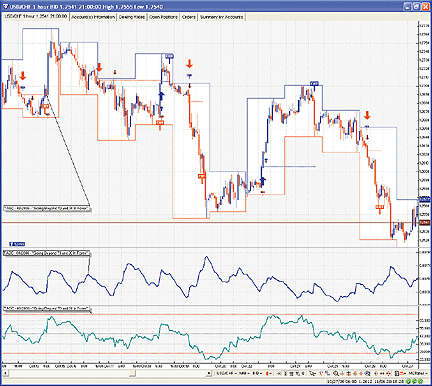This screenshot has height=386, width=432.
Task: Select the Open Positions tab
Action: click(163, 17)
